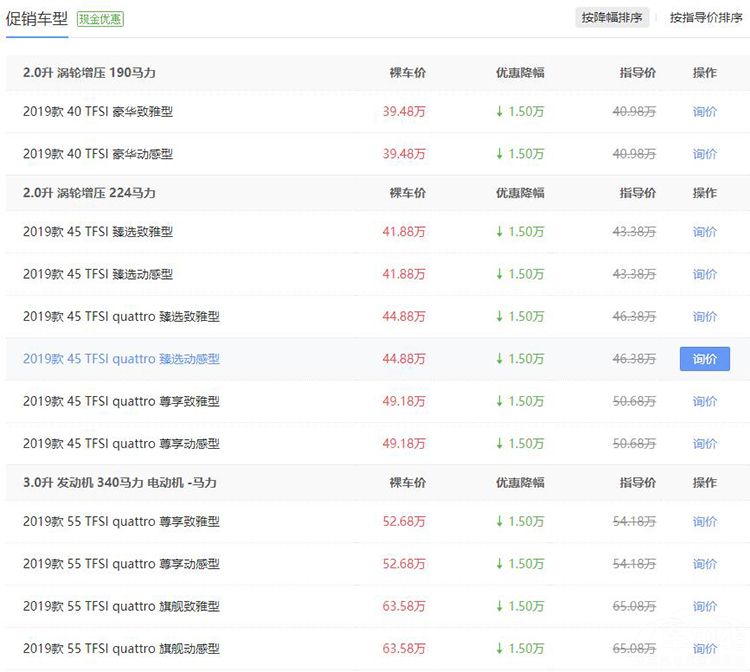Click 1.50万 discount for 40 TFSI 豪华致雅型
750x672 pixels.
pyautogui.click(x=520, y=111)
